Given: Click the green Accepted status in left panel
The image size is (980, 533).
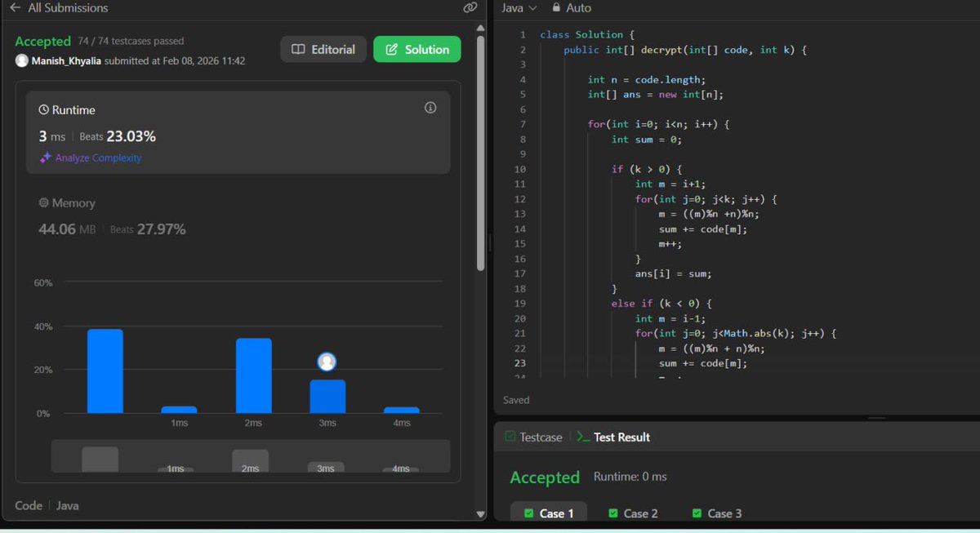Looking at the screenshot, I should [42, 41].
